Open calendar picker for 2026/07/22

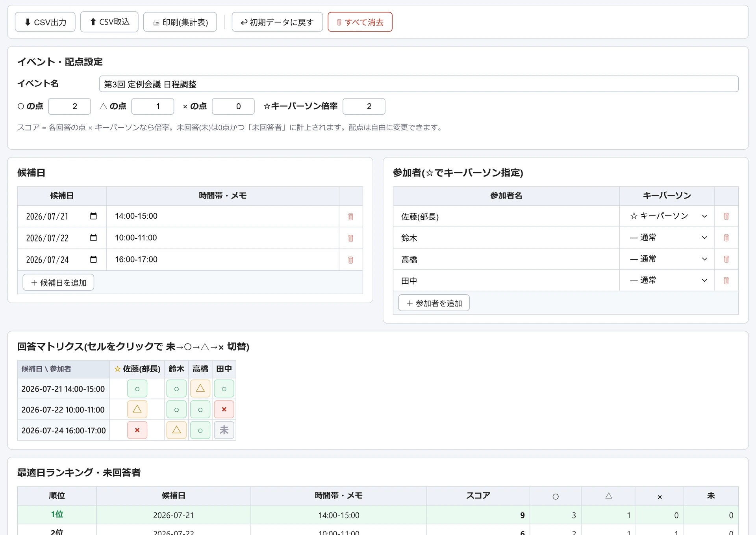(93, 238)
